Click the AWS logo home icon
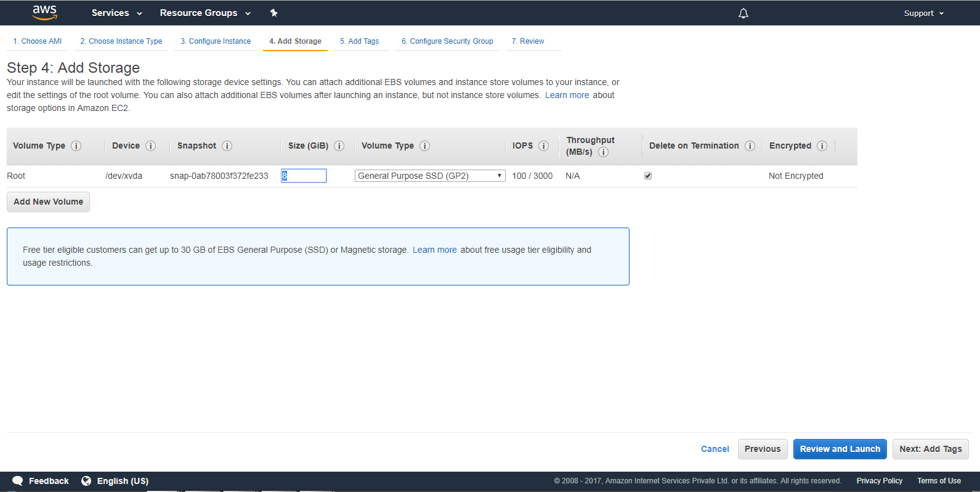 pos(44,12)
